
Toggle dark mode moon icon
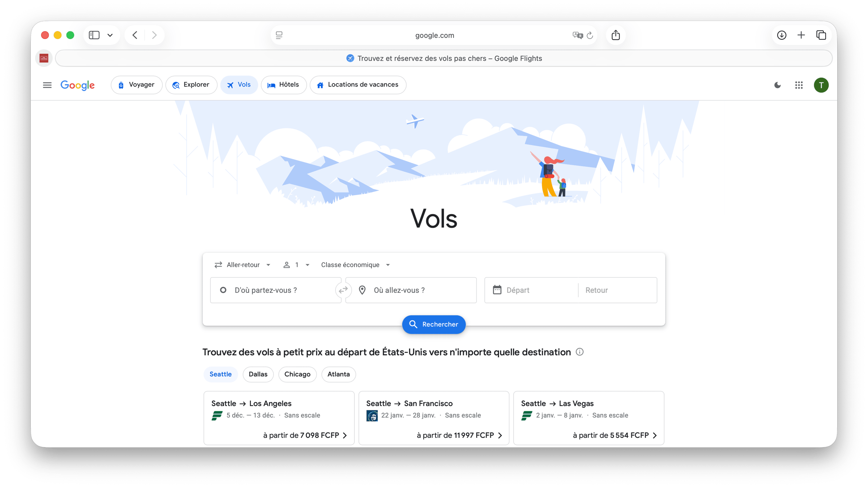(x=777, y=85)
